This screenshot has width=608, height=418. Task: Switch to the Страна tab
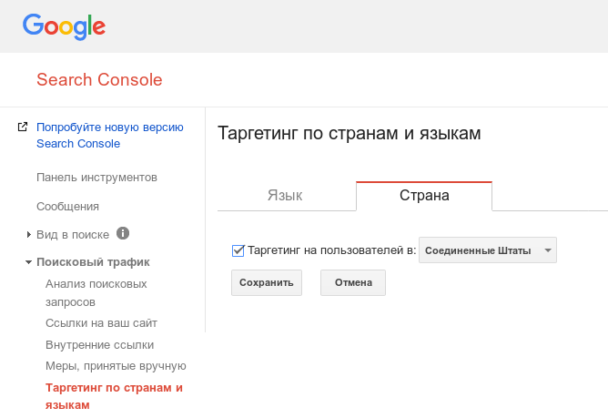coord(424,196)
